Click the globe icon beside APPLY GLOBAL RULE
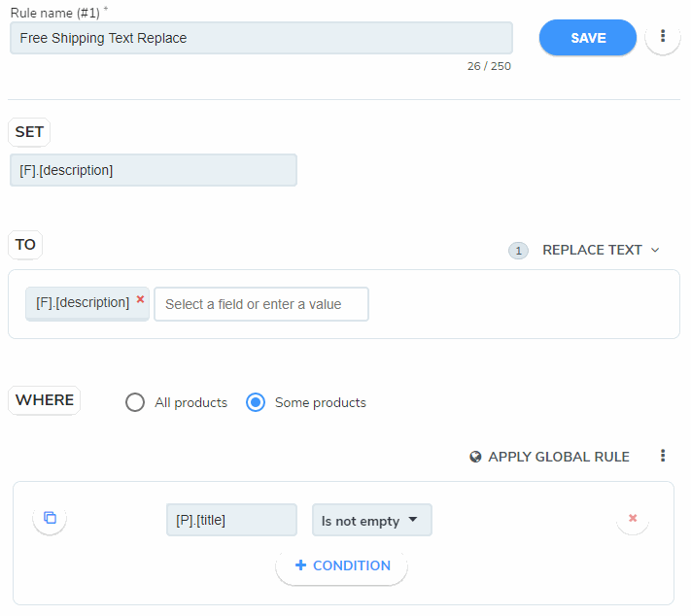691x616 pixels. click(x=475, y=457)
